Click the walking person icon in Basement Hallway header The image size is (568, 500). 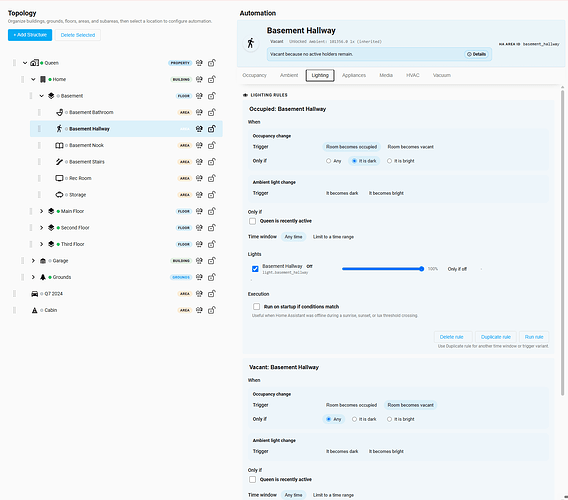click(x=251, y=43)
